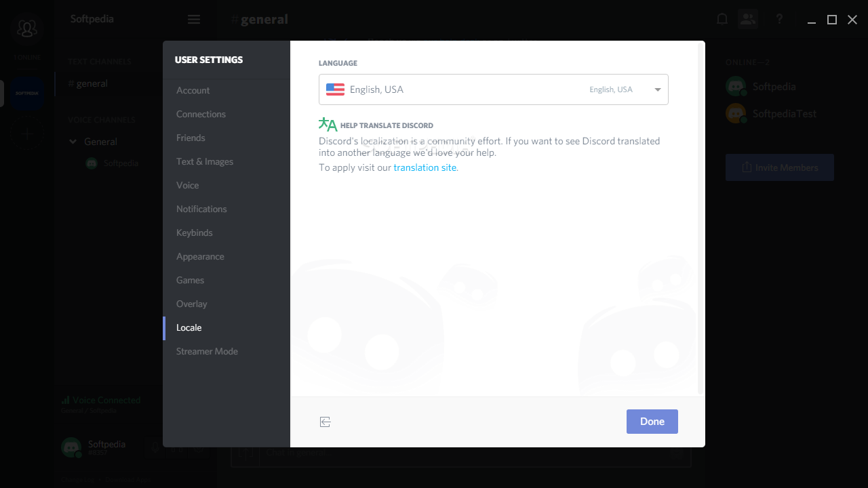This screenshot has height=488, width=868.
Task: Open the translation site link
Action: 425,167
